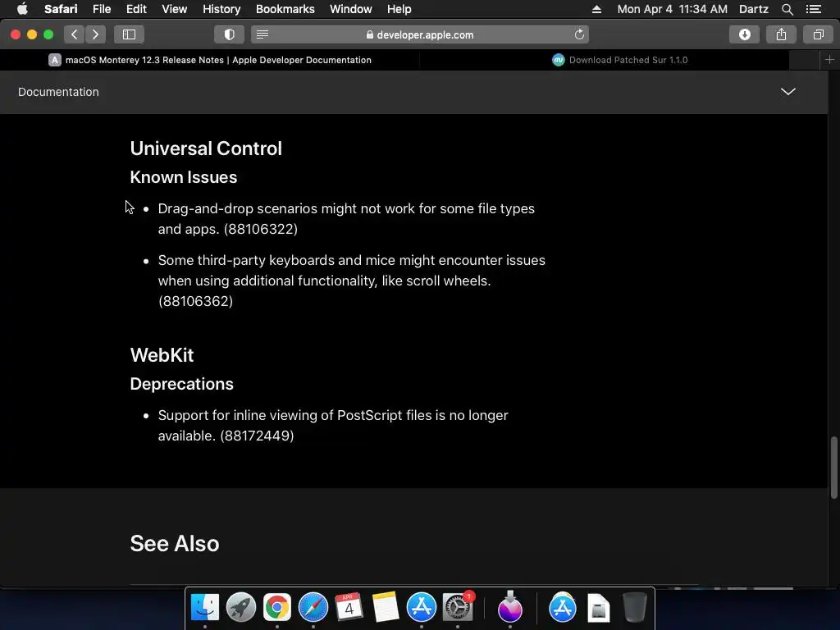Open the App Store next to Notes
The width and height of the screenshot is (840, 630).
point(422,608)
